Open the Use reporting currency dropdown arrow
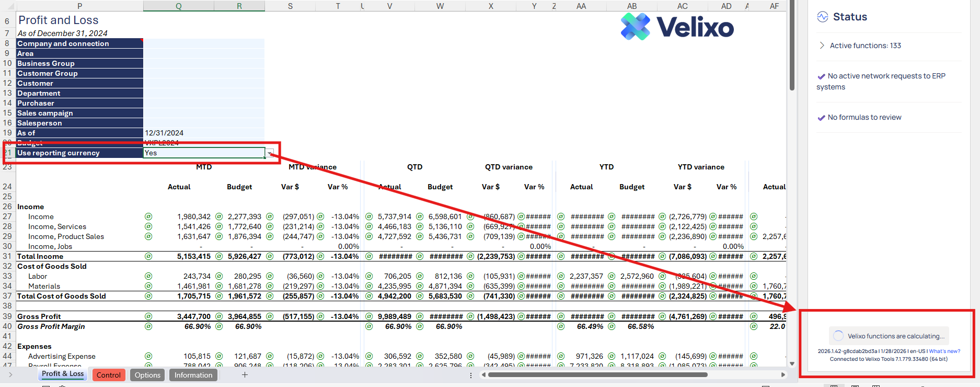The width and height of the screenshot is (980, 387). coord(270,153)
